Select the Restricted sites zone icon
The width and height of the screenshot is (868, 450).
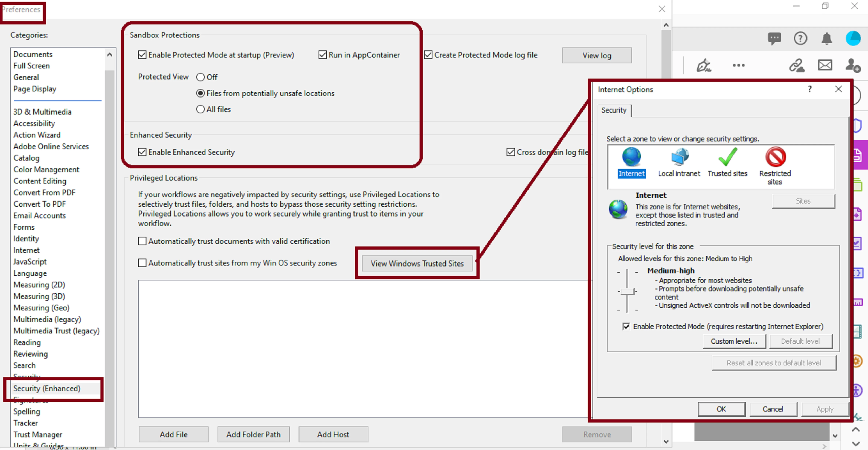coord(775,157)
